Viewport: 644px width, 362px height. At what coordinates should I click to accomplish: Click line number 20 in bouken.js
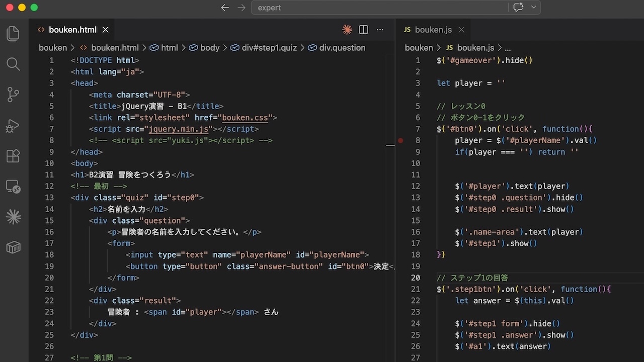[415, 278]
